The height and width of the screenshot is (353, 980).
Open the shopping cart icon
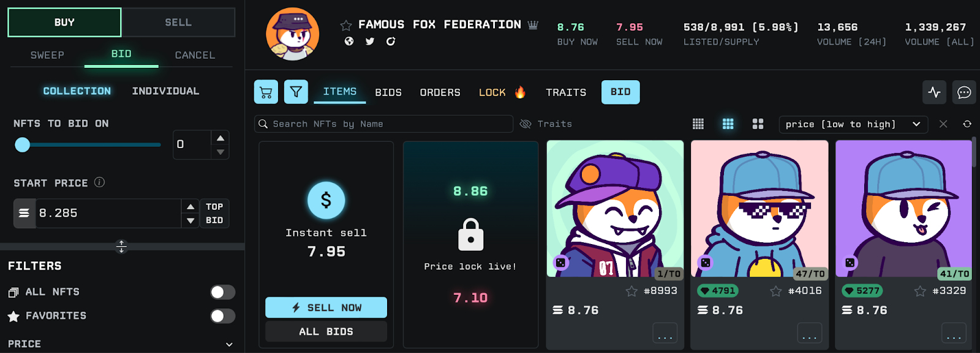tap(266, 92)
